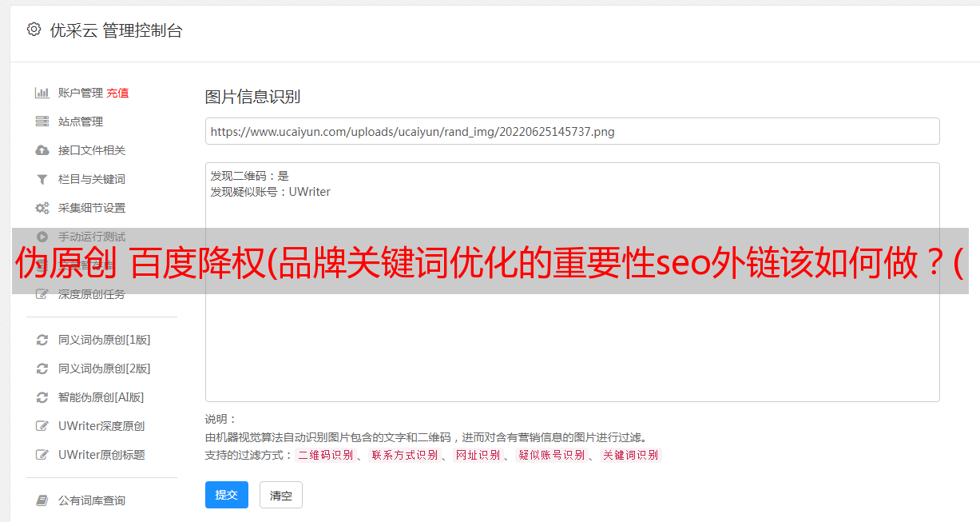Open UWriter原创标题 menu item
Image resolution: width=980 pixels, height=522 pixels.
(x=101, y=455)
